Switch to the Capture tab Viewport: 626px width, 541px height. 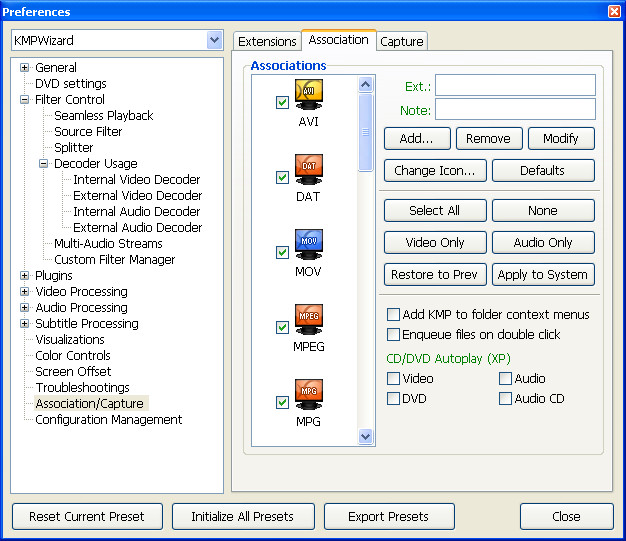(x=402, y=42)
